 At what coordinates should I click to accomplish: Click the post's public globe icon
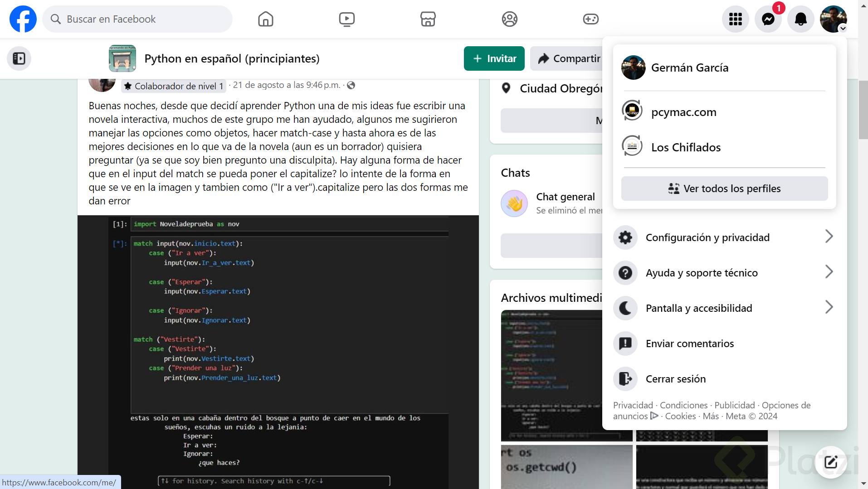[x=351, y=85]
